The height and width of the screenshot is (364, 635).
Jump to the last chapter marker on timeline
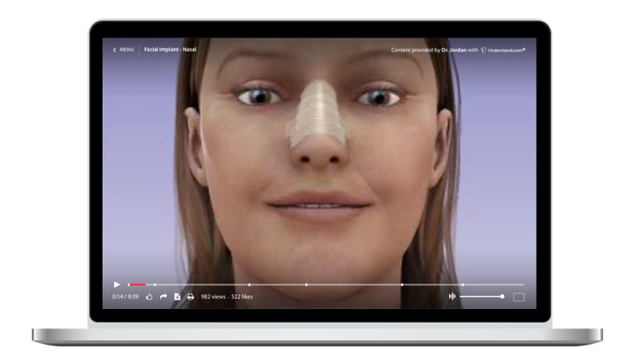463,285
